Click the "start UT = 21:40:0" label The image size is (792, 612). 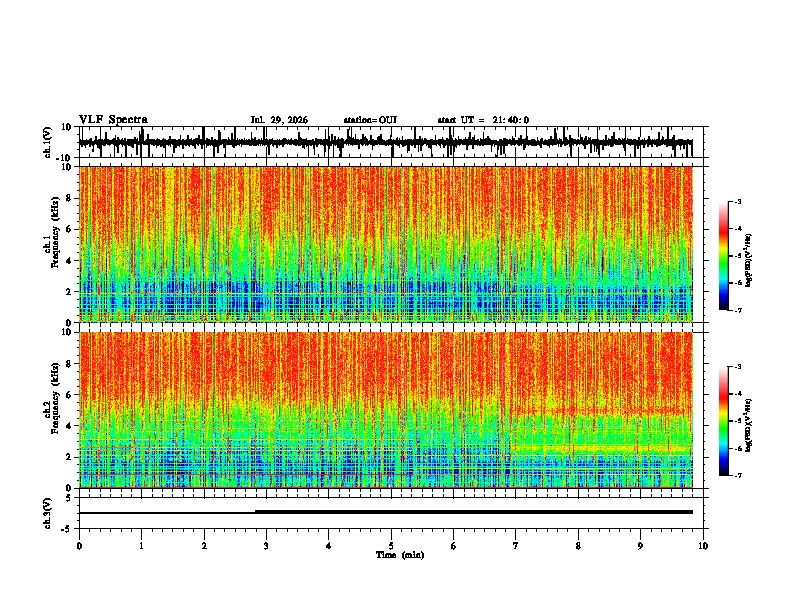[483, 120]
